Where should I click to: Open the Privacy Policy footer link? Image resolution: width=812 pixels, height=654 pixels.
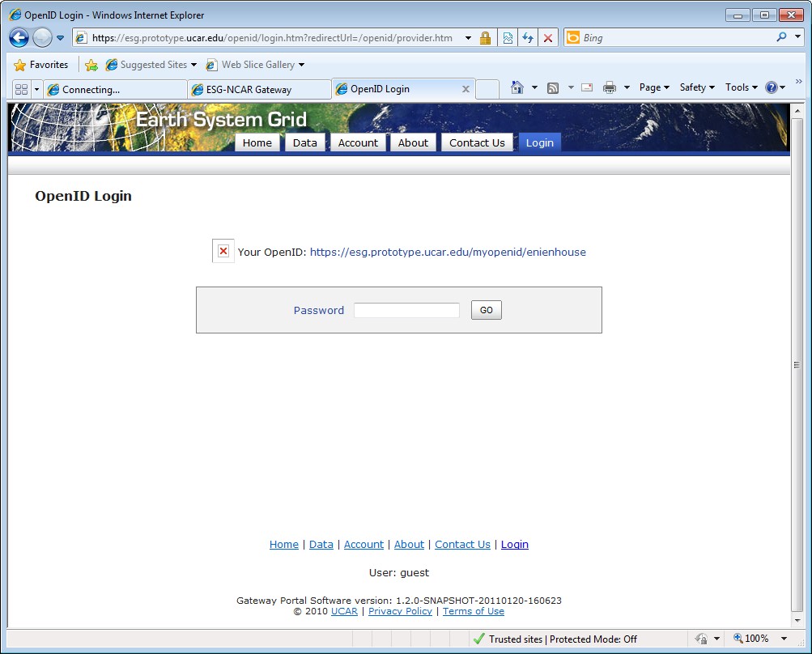point(400,611)
